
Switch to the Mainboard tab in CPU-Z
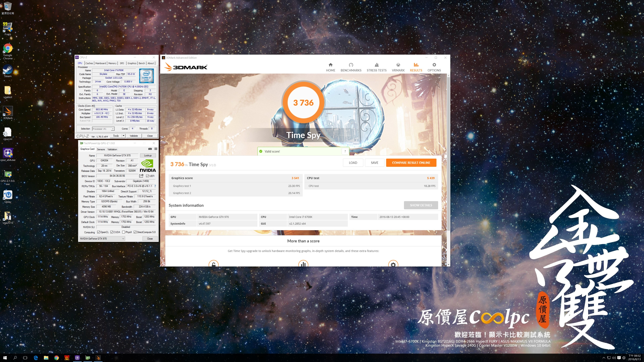click(x=100, y=63)
